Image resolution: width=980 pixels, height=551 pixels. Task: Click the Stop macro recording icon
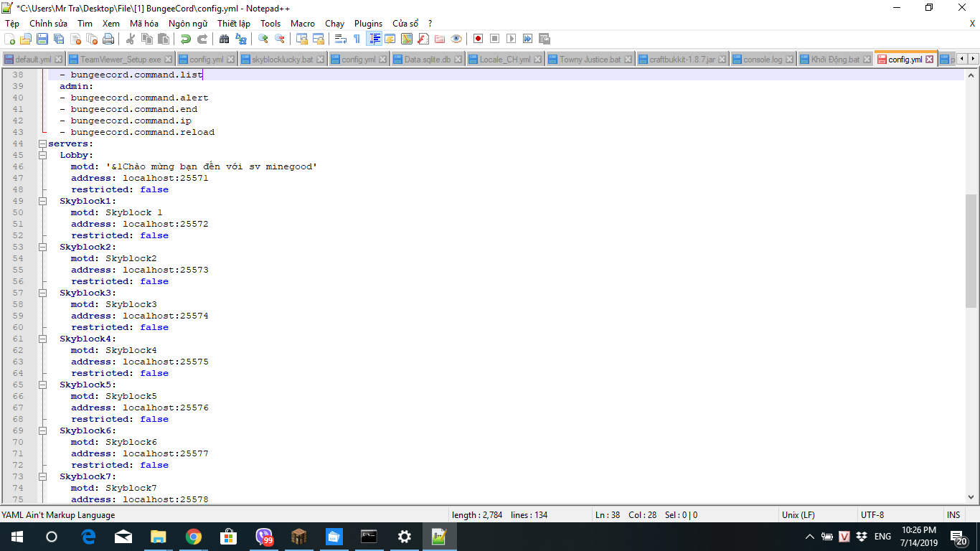click(494, 39)
